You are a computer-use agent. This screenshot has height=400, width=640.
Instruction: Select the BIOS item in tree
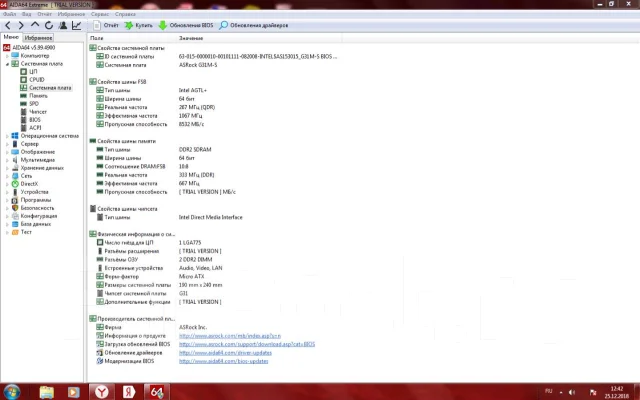35,120
